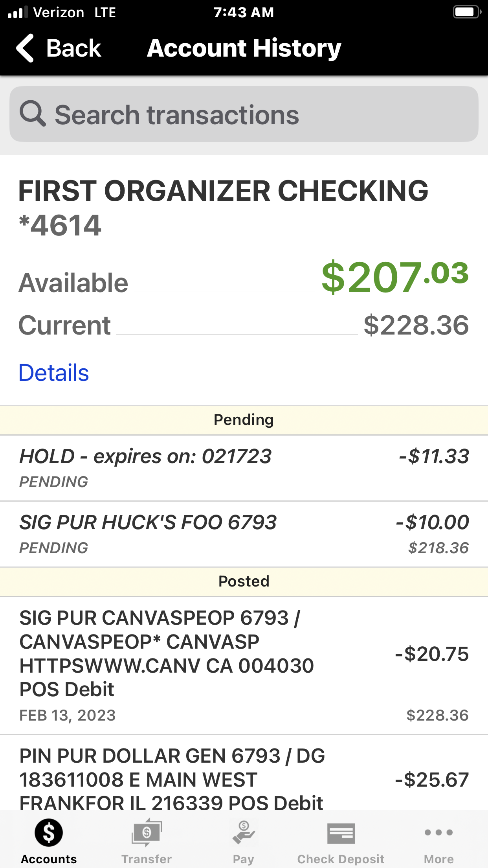Tap the Pending section header
488x868 pixels.
pyautogui.click(x=244, y=420)
